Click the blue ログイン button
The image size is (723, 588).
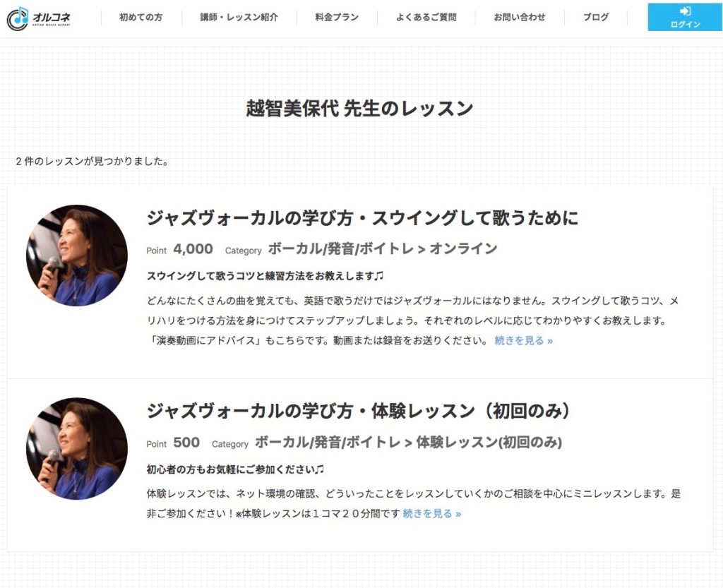(685, 17)
